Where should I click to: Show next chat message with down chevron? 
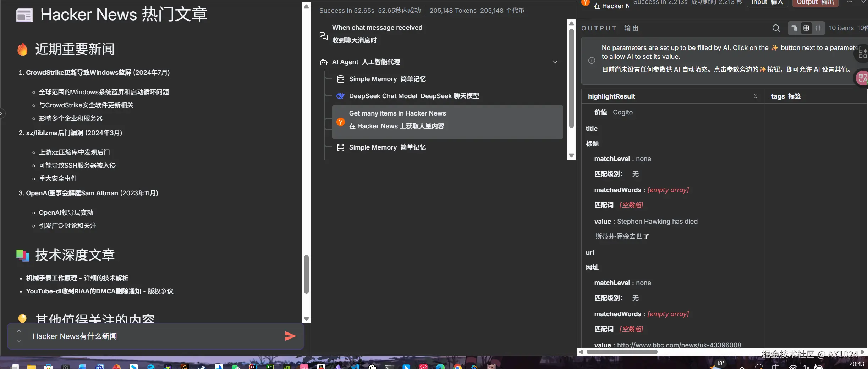point(19,341)
